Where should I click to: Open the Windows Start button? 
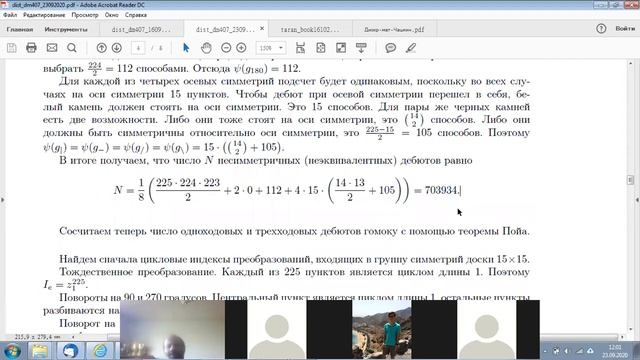12,351
